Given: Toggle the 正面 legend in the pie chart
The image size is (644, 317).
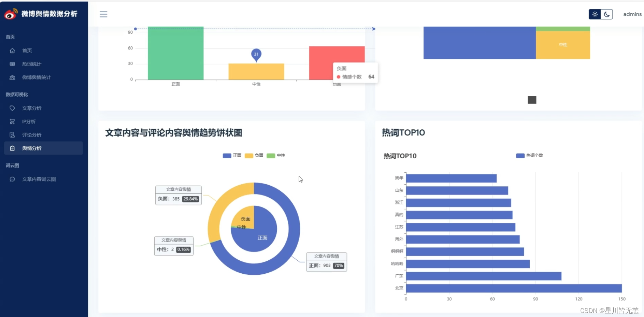Looking at the screenshot, I should click(x=232, y=156).
